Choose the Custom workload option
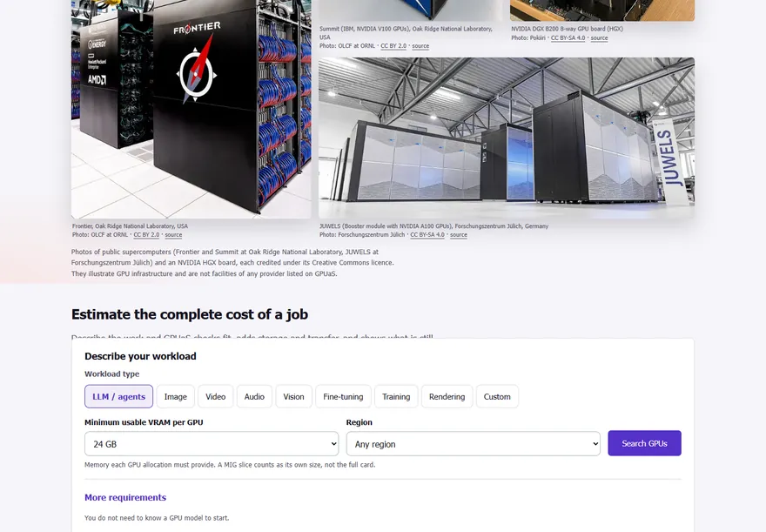This screenshot has height=532, width=766. pyautogui.click(x=497, y=396)
